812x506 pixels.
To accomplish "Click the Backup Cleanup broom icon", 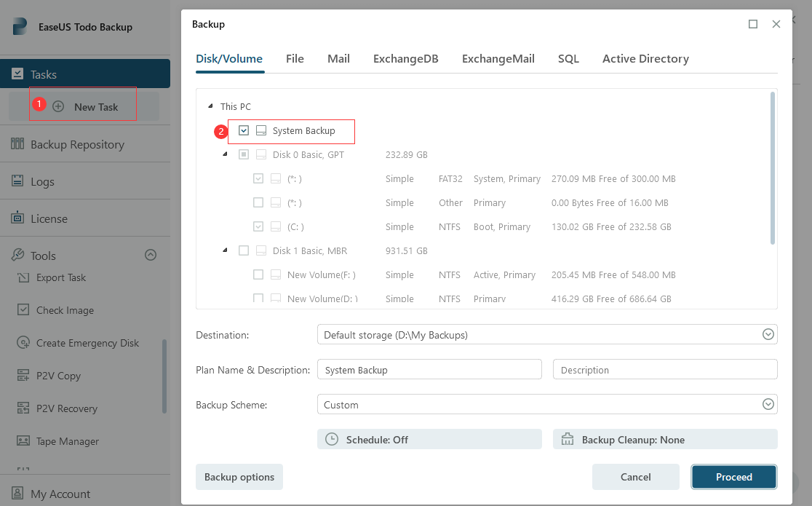I will tap(568, 440).
